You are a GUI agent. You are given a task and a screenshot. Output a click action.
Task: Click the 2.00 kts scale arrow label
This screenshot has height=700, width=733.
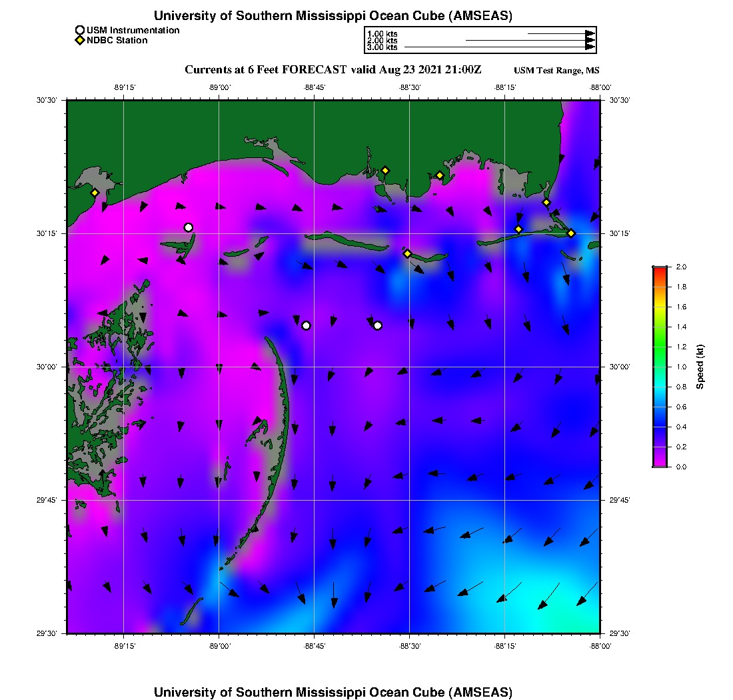[382, 41]
